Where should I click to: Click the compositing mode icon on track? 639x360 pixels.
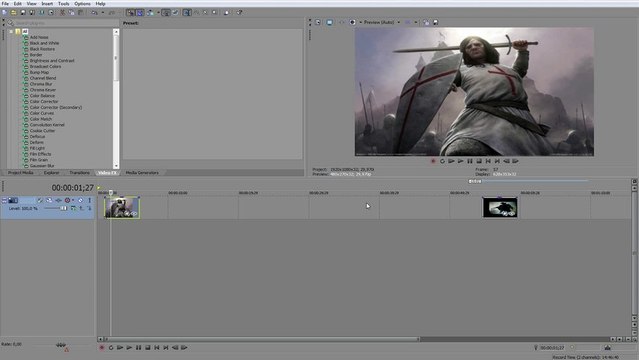tap(73, 208)
